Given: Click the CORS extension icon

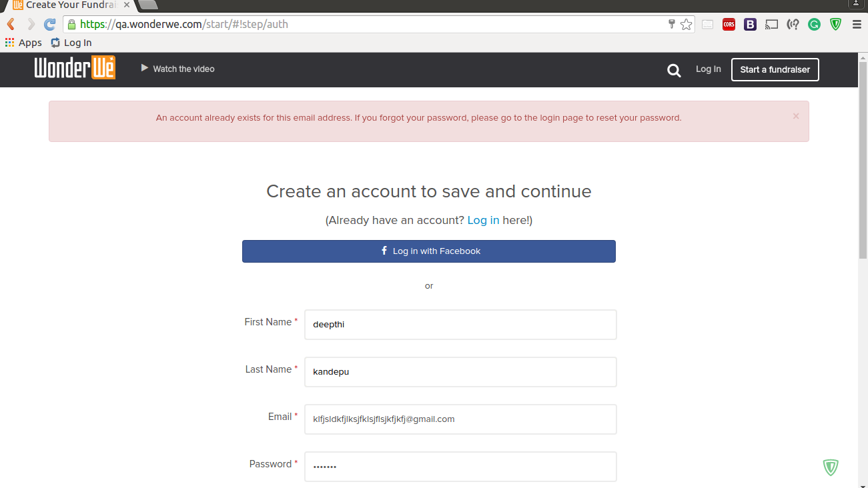Looking at the screenshot, I should [729, 25].
